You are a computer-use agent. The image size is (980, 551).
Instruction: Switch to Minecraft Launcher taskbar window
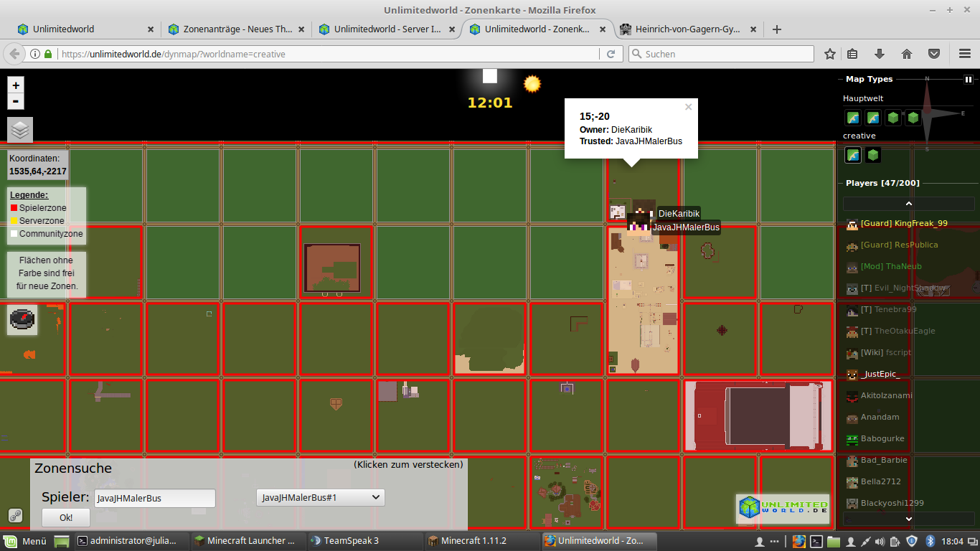pos(248,541)
